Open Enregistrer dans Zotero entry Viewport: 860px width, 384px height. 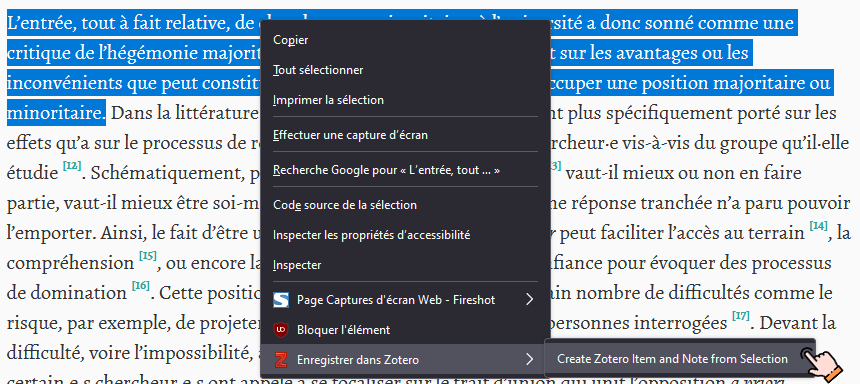pyautogui.click(x=405, y=360)
